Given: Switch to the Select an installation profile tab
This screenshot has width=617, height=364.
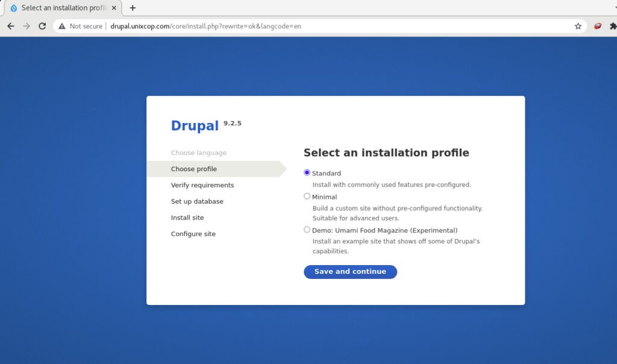Looking at the screenshot, I should pyautogui.click(x=63, y=8).
